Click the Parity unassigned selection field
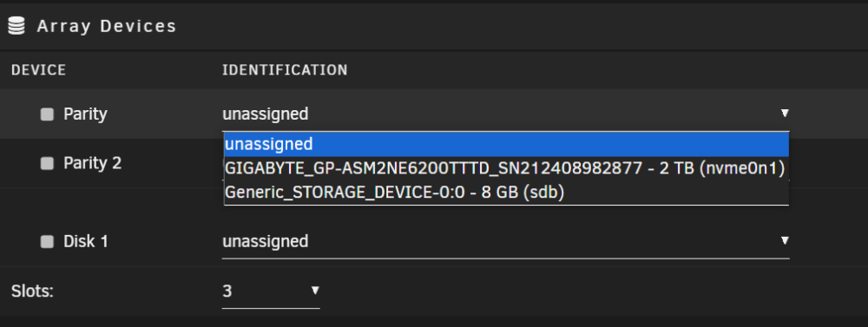The image size is (868, 327). point(505,114)
